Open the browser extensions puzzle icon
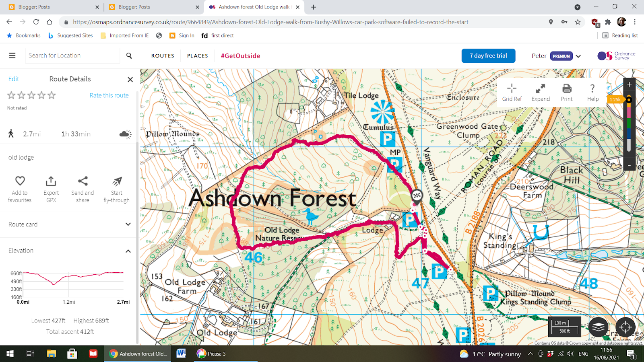Screen dimensions: 644x362 coord(608,22)
